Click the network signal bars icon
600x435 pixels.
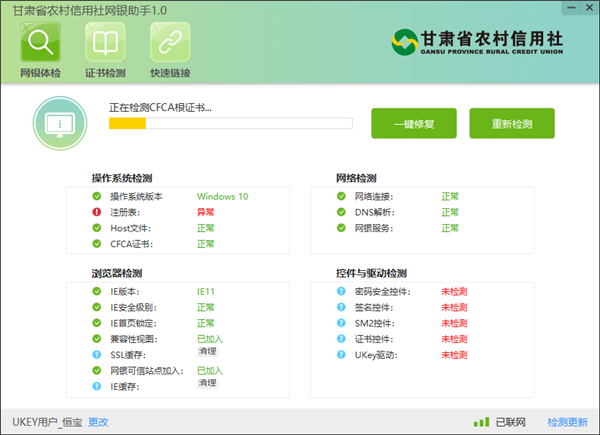click(481, 422)
